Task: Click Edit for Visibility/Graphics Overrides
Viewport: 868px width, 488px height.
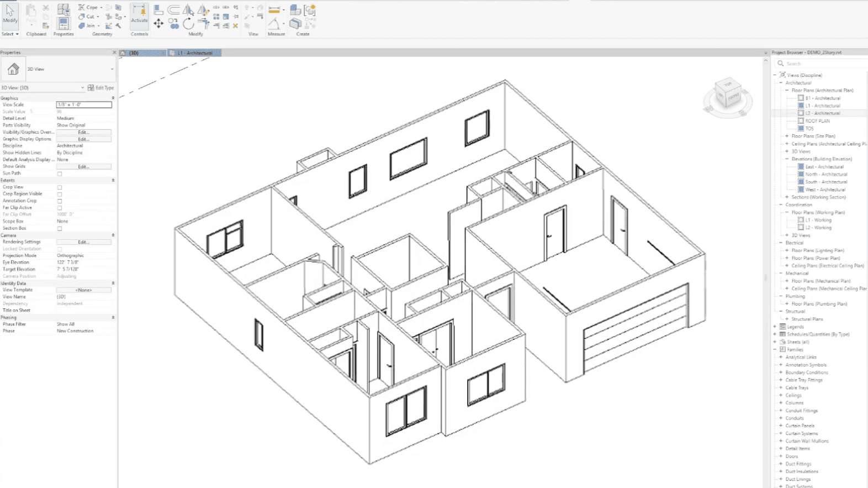Action: click(x=83, y=132)
